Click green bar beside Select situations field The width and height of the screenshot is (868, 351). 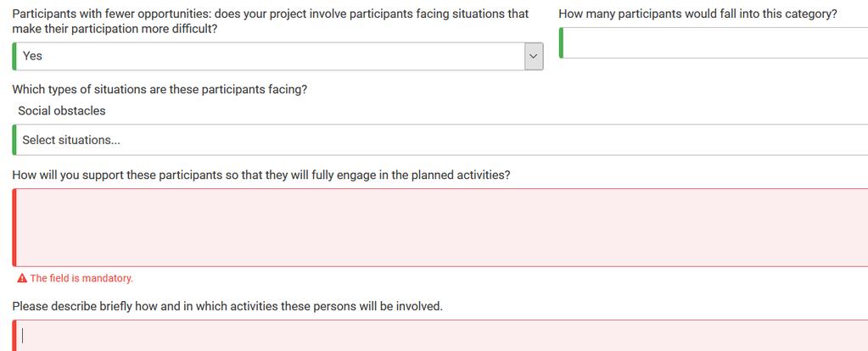(x=14, y=140)
